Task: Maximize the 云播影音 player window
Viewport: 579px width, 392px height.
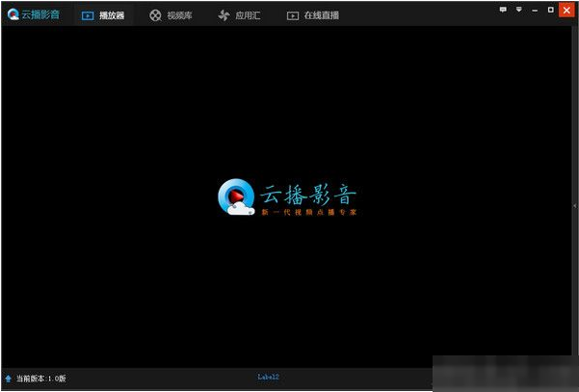Action: (550, 10)
